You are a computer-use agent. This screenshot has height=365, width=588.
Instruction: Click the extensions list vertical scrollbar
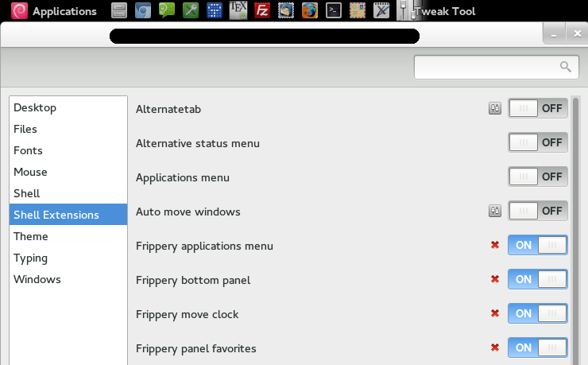tap(575, 231)
